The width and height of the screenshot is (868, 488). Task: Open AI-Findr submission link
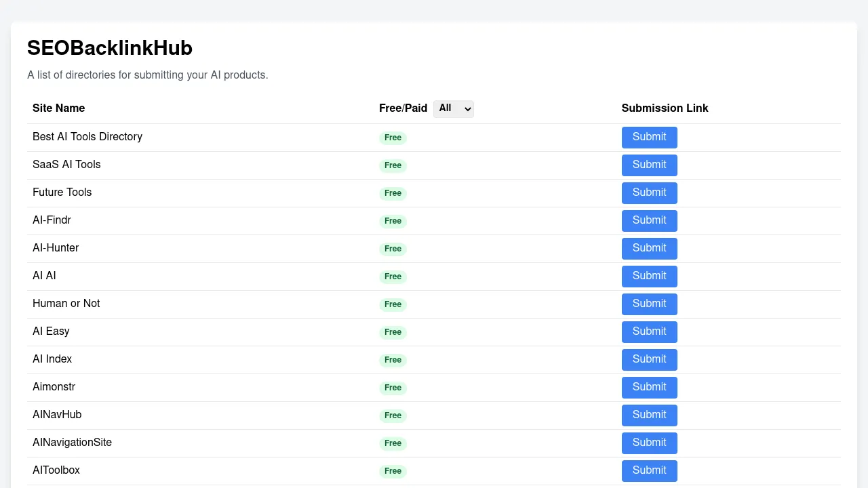(x=649, y=220)
